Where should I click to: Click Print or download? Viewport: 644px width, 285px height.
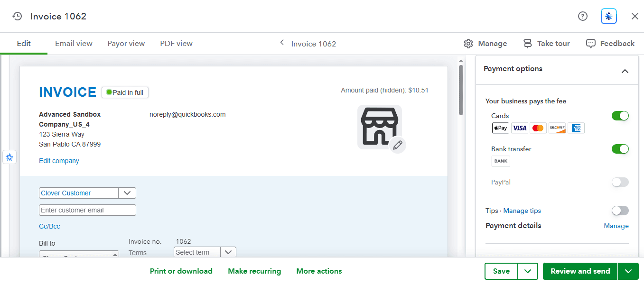click(x=181, y=271)
